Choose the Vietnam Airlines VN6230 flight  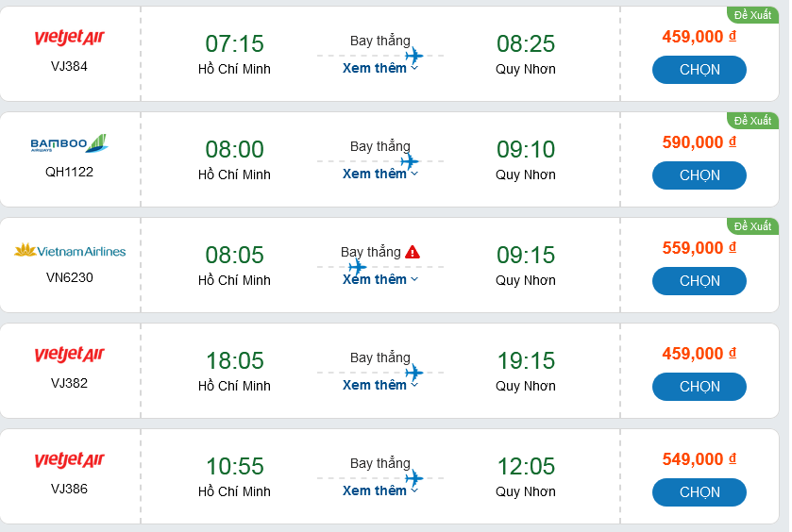699,281
